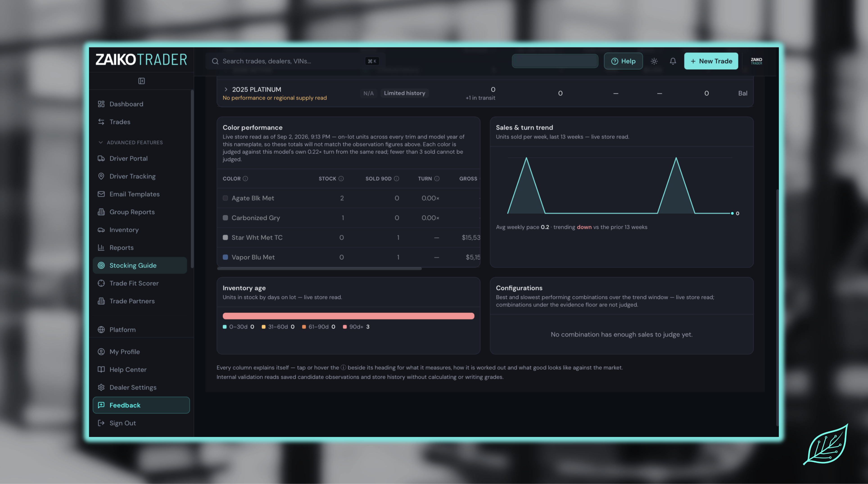The width and height of the screenshot is (868, 484).
Task: Click the Group Reports building icon
Action: pos(101,212)
